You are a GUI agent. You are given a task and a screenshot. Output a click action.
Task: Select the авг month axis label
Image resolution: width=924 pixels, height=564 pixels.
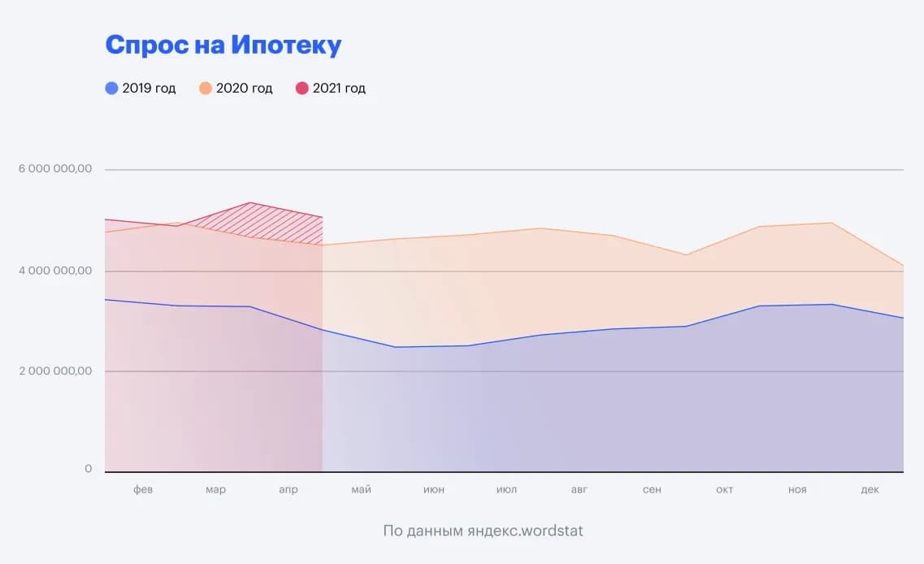pos(579,489)
